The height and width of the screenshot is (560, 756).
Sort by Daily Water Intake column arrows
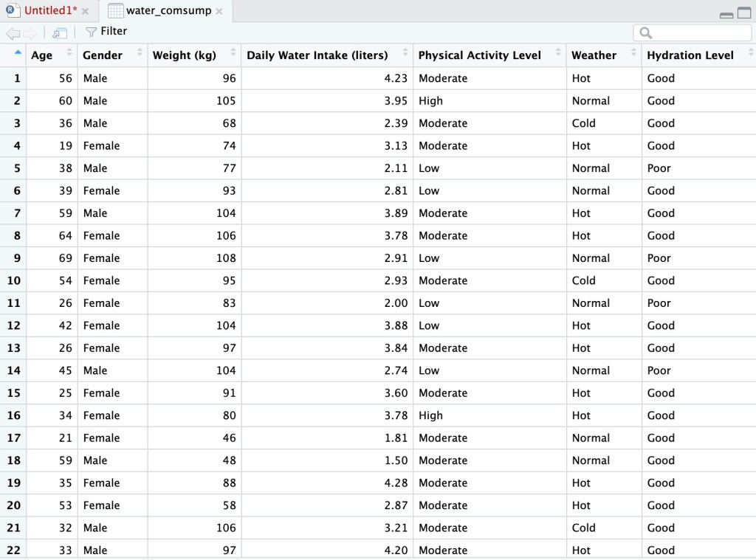click(x=405, y=52)
